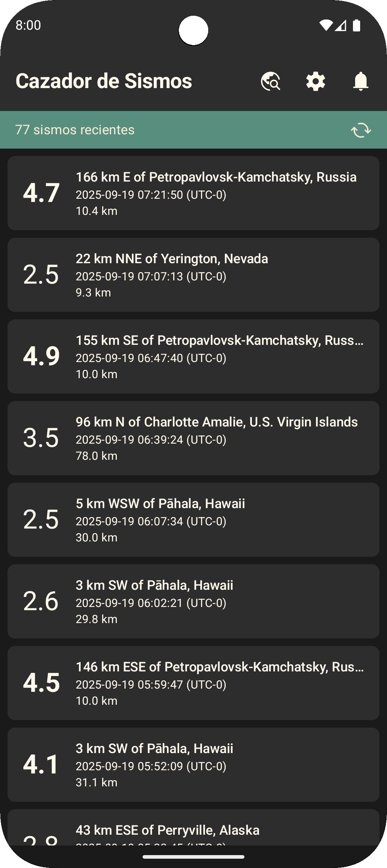Tap the notifications bell icon
Screen dimensions: 387x868
[x=361, y=81]
